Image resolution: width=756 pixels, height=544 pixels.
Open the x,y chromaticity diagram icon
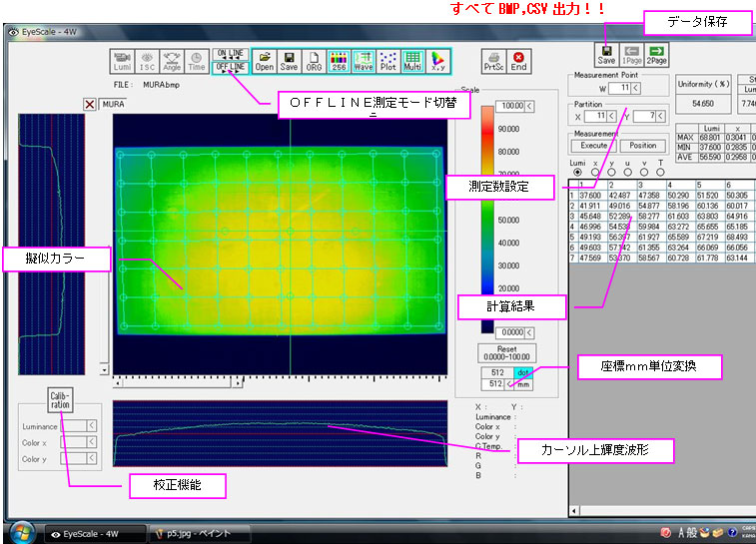(x=437, y=61)
